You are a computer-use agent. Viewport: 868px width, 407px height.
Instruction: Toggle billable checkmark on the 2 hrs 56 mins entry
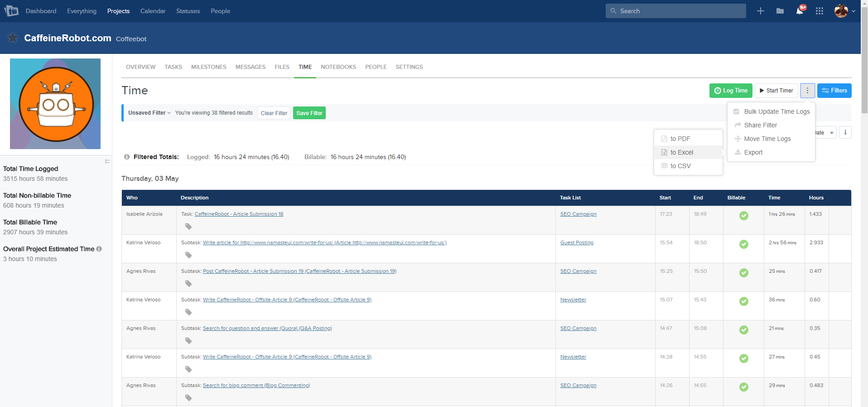[744, 244]
